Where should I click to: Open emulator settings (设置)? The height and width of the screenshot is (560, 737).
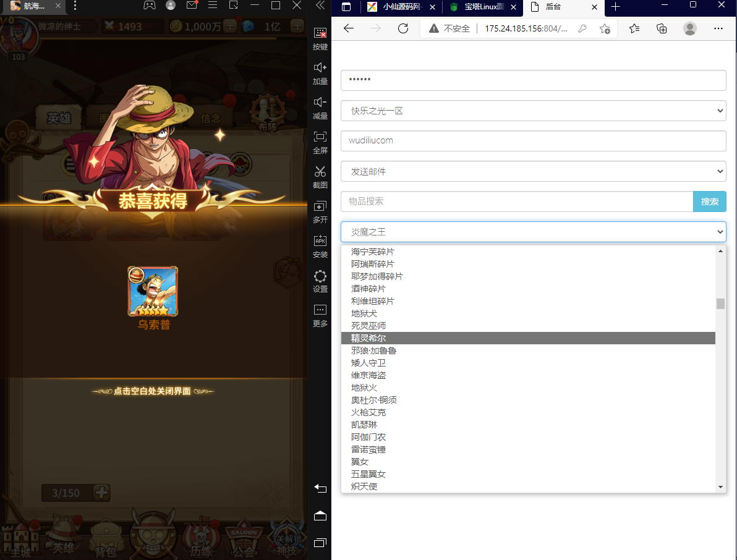[320, 281]
